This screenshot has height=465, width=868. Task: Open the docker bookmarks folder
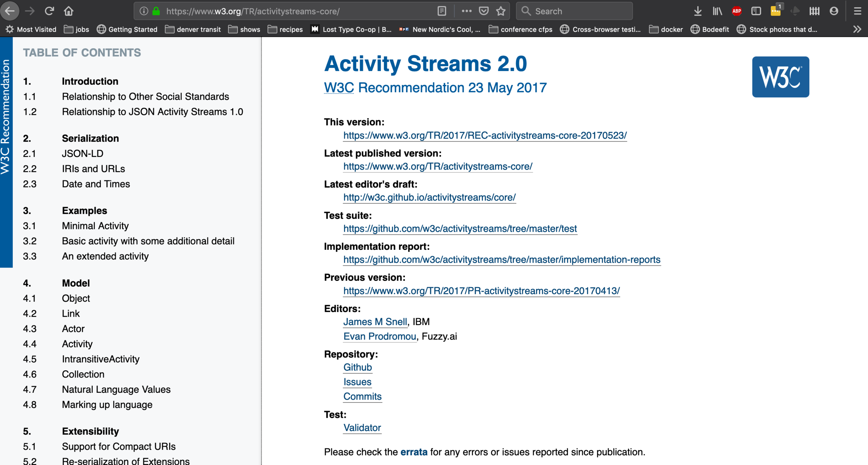point(666,29)
